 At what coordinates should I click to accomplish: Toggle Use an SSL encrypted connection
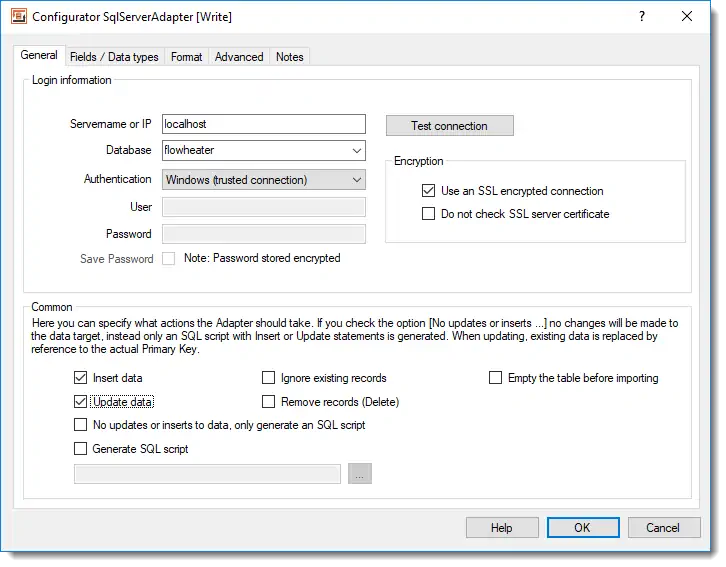(429, 191)
